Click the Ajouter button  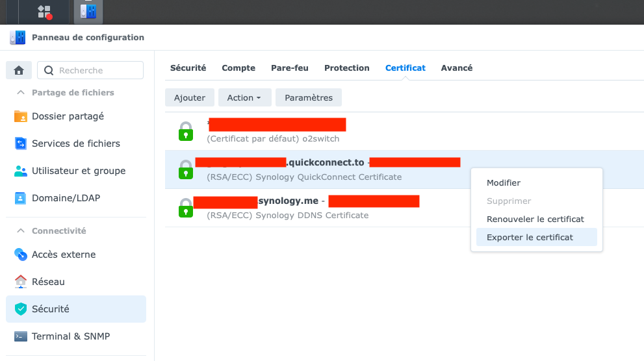pyautogui.click(x=189, y=97)
